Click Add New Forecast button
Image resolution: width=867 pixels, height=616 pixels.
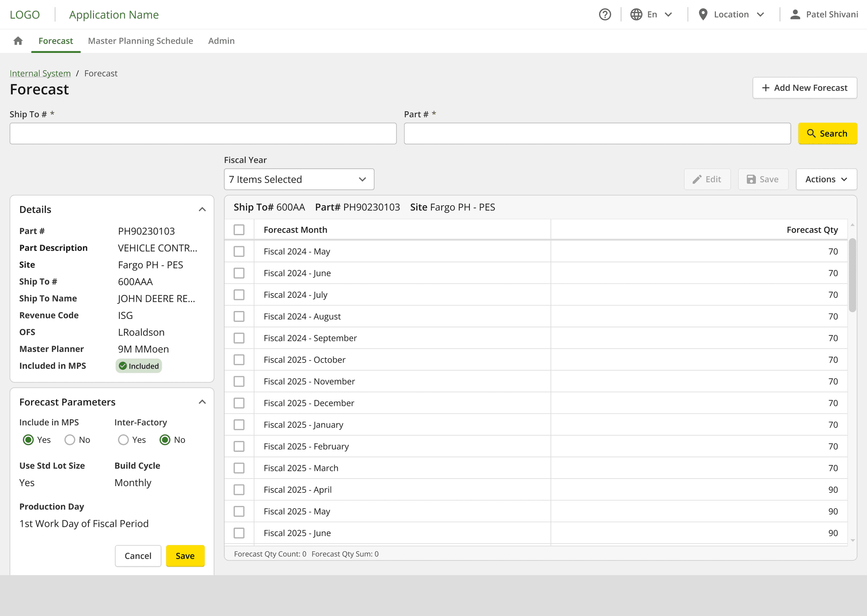pos(804,88)
